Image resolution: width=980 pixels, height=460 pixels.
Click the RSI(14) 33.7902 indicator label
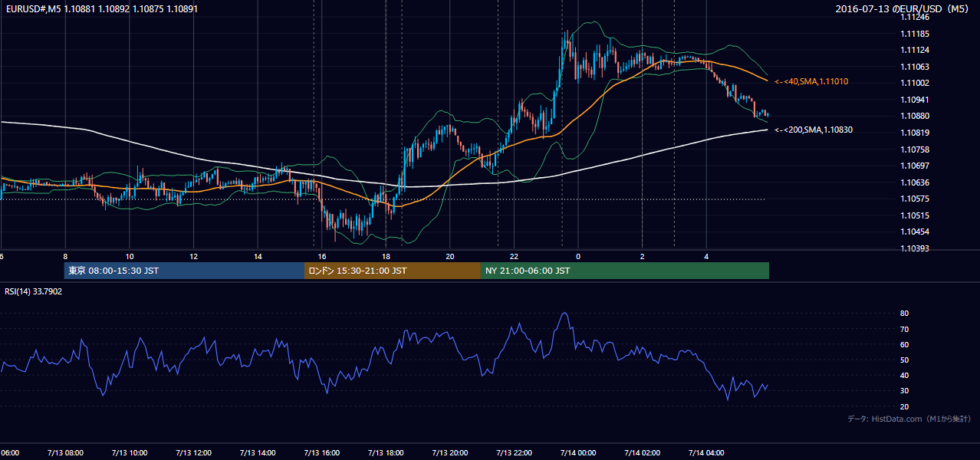pos(34,291)
